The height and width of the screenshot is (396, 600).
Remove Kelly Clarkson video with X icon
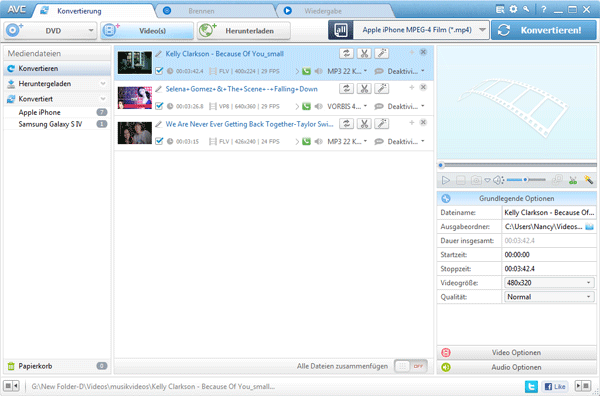pos(423,52)
